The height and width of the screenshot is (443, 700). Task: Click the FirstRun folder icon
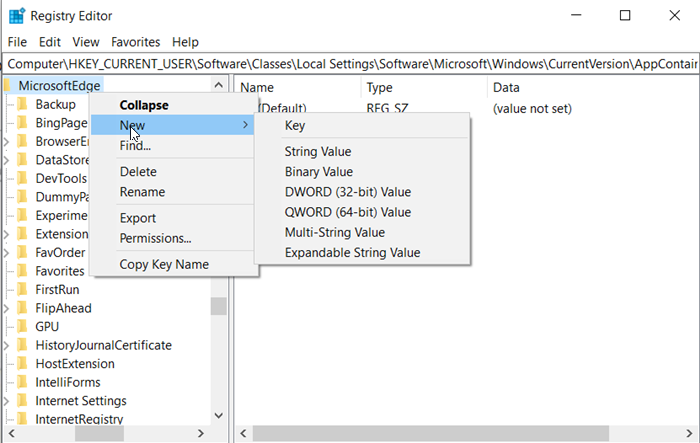(x=22, y=290)
